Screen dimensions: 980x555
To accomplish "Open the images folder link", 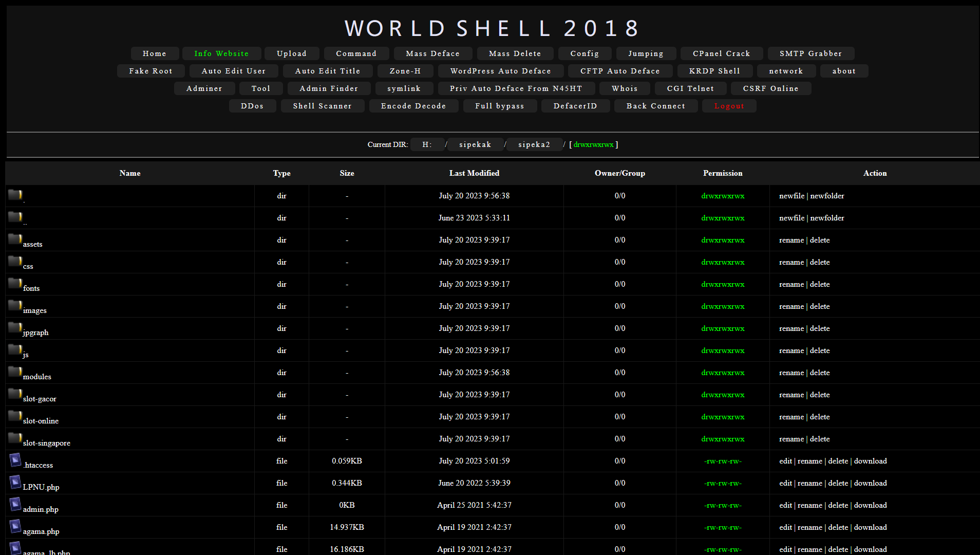I will coord(35,310).
